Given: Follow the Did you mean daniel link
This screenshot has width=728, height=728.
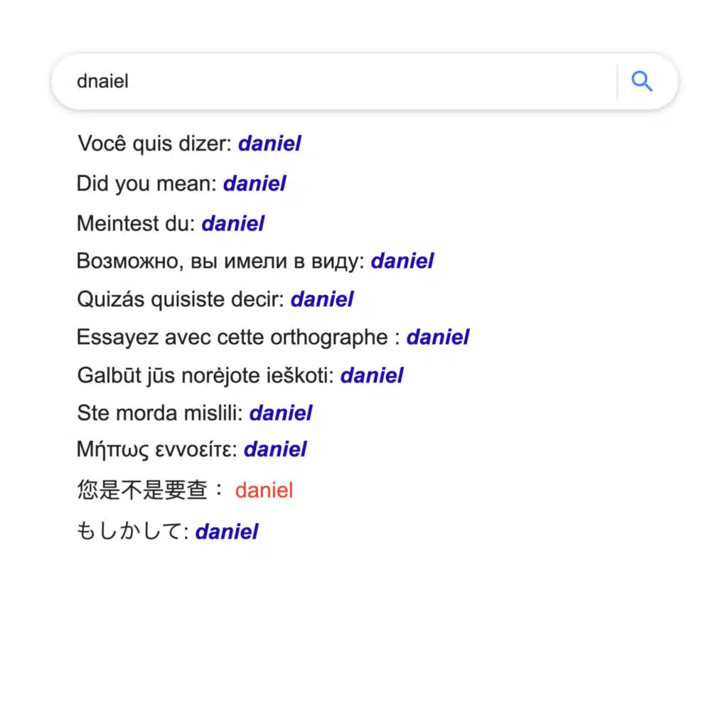Looking at the screenshot, I should 255,183.
